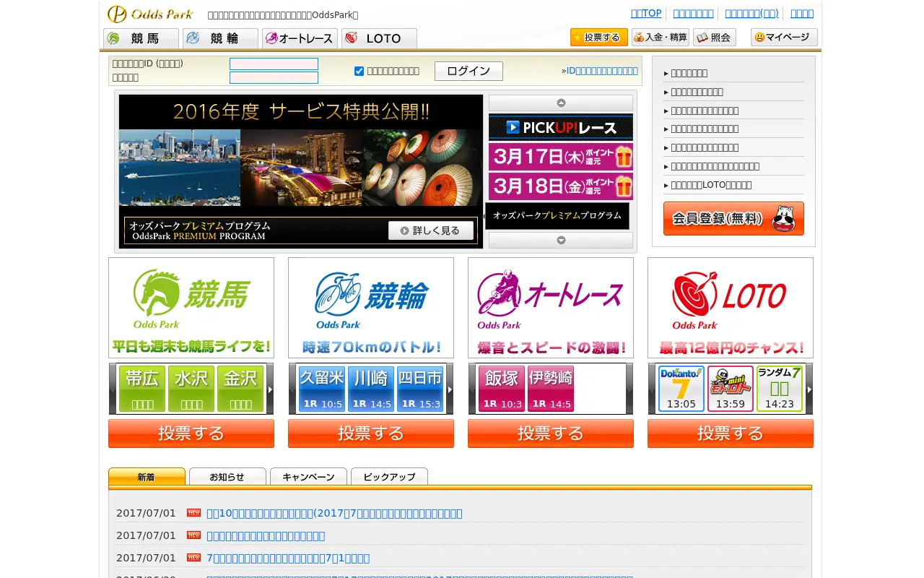This screenshot has width=924, height=578.
Task: Focus the login ID input field
Action: tap(274, 64)
